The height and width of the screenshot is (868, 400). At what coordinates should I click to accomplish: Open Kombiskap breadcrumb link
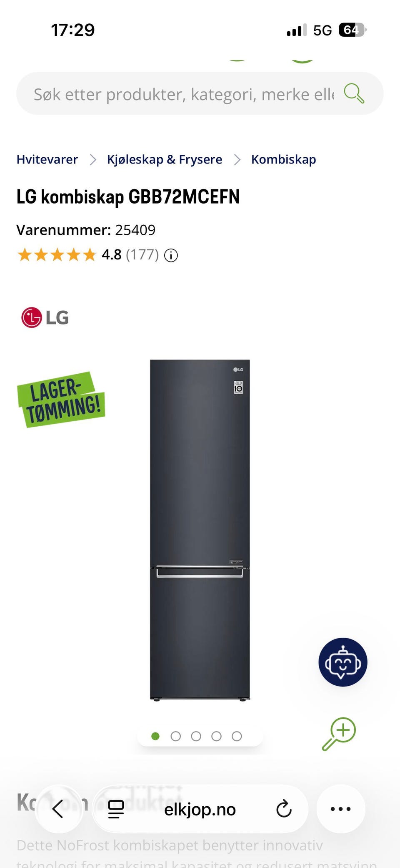284,159
